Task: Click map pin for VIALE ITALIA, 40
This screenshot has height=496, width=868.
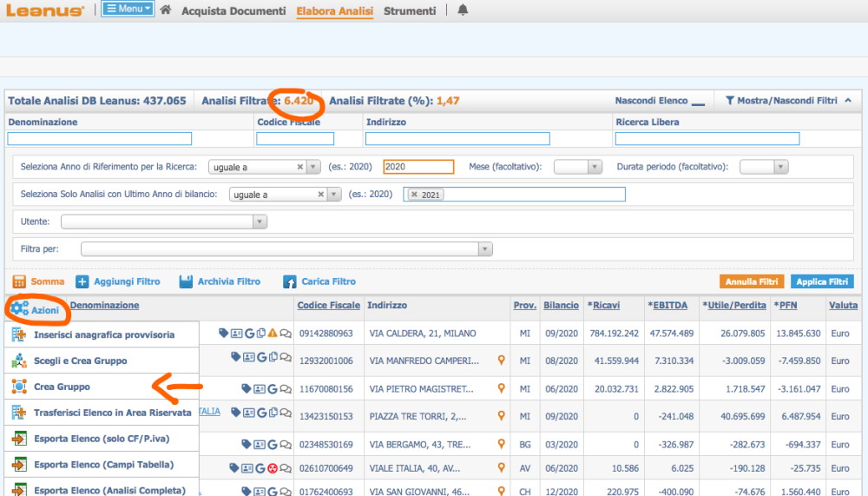Action: coord(501,467)
